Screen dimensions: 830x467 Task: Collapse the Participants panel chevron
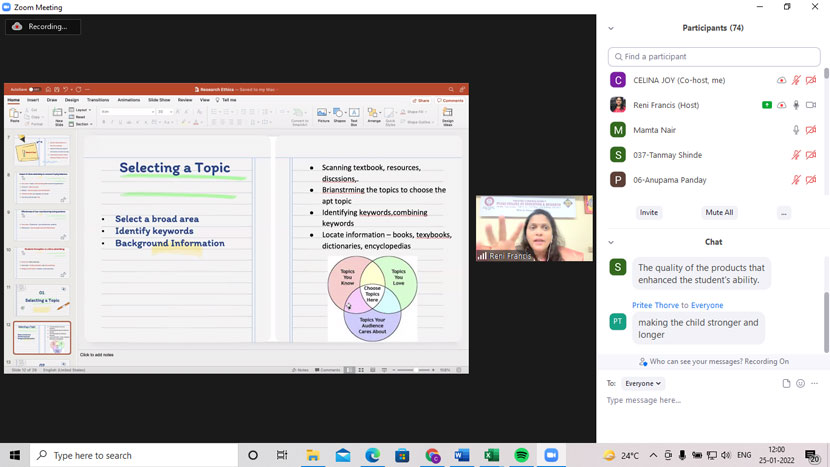[x=612, y=28]
